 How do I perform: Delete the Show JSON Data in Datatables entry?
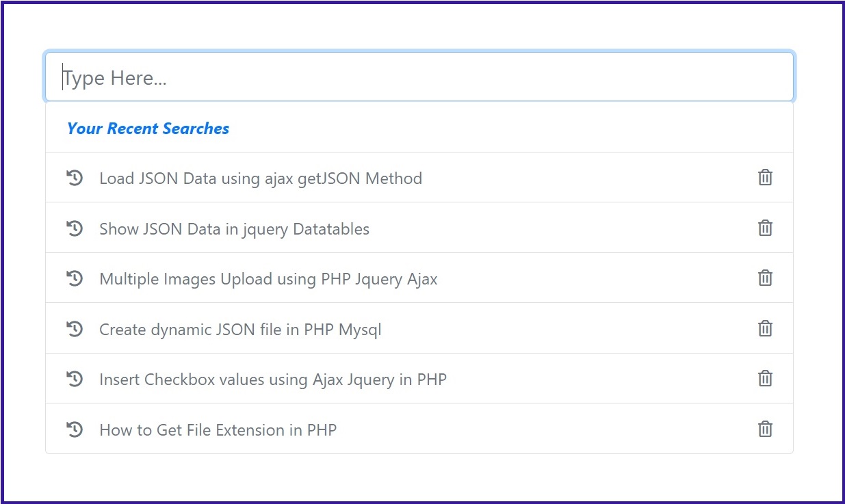coord(765,228)
